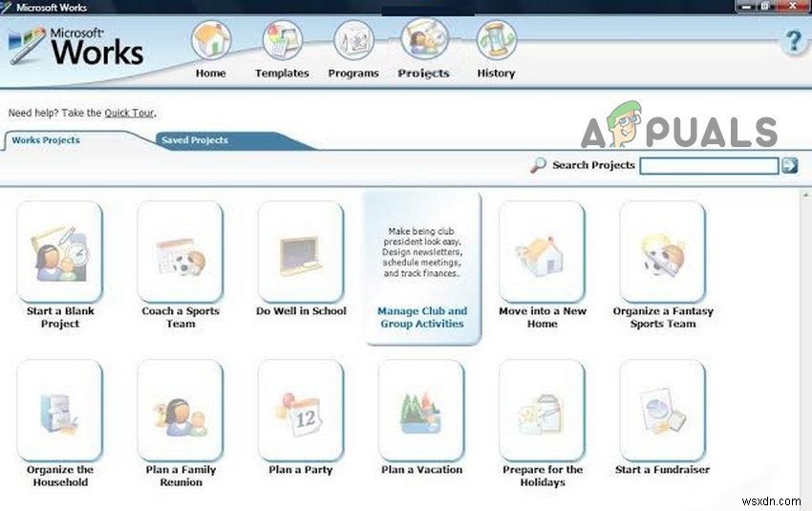
Task: Click the Start a Blank Project icon
Action: 60,251
